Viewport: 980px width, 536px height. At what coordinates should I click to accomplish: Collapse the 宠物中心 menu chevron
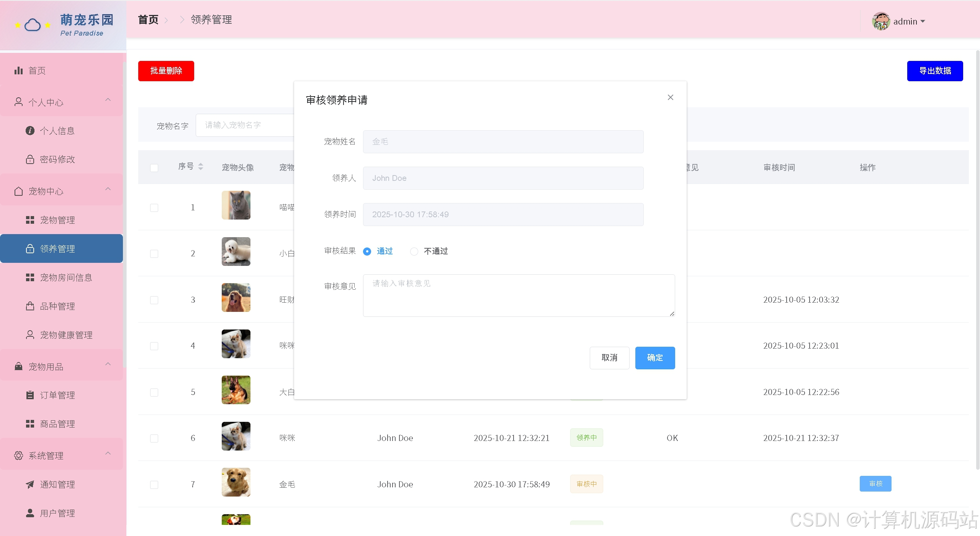coord(108,189)
